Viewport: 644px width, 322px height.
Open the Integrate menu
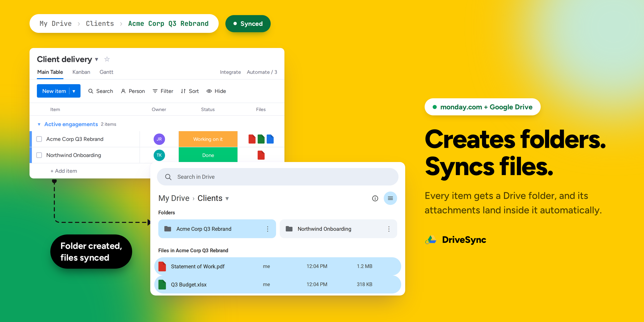[x=230, y=72]
